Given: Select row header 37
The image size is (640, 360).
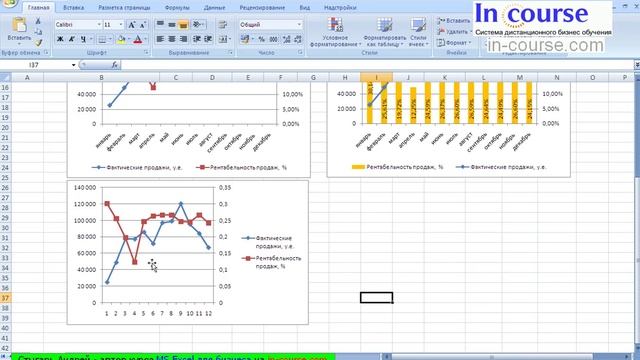Looking at the screenshot, I should (5, 298).
